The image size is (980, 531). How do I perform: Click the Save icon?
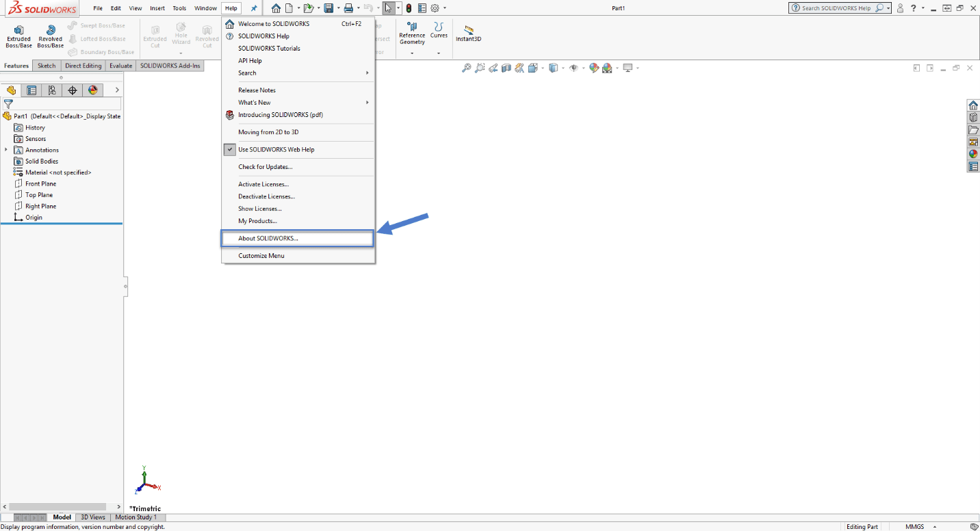click(x=328, y=8)
